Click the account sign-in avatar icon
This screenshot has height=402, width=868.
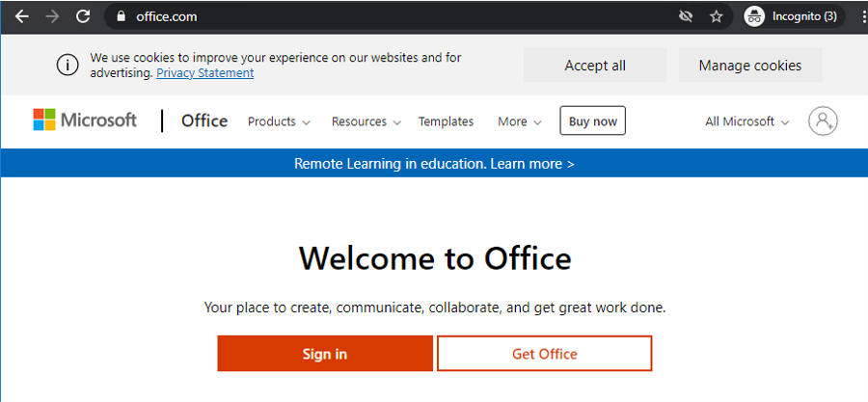(823, 121)
